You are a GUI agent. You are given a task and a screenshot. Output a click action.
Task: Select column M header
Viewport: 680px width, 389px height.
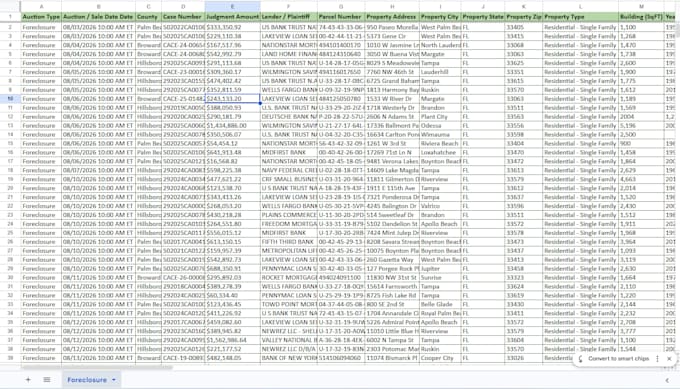tap(641, 6)
